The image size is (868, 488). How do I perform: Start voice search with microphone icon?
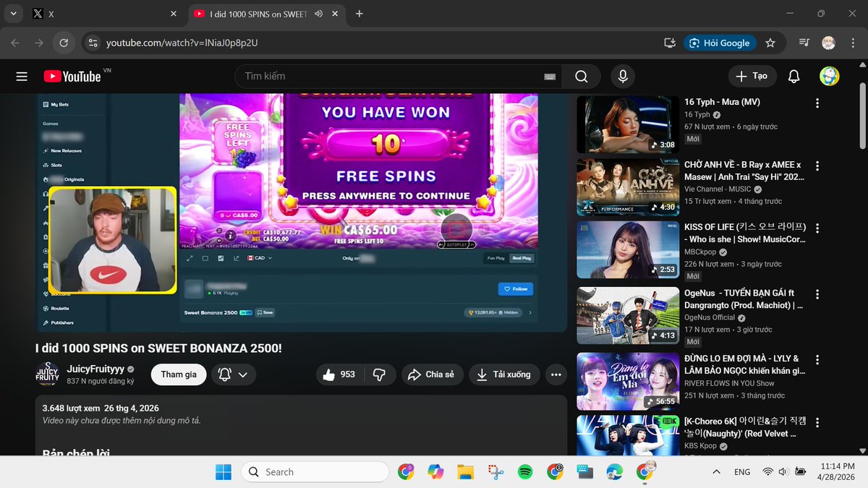(622, 76)
